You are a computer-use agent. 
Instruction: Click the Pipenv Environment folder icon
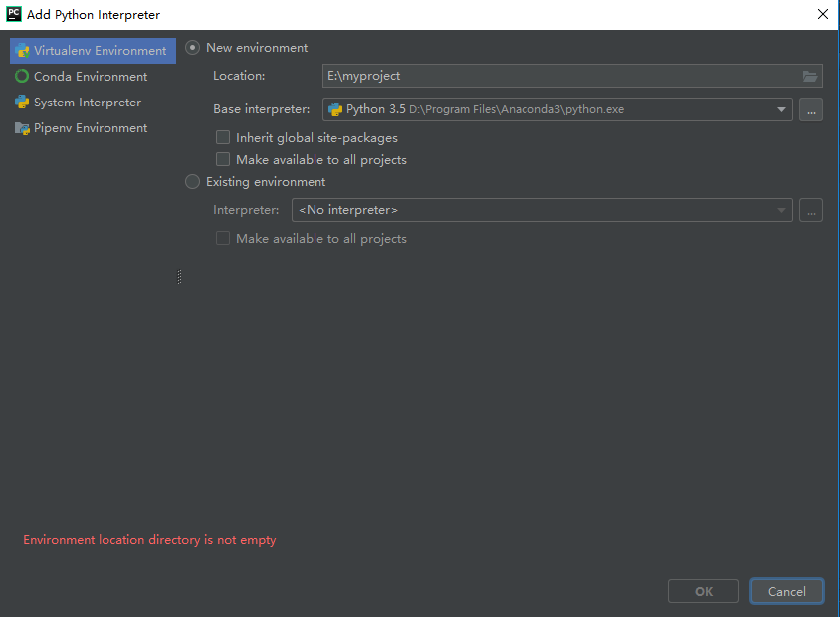pos(22,128)
